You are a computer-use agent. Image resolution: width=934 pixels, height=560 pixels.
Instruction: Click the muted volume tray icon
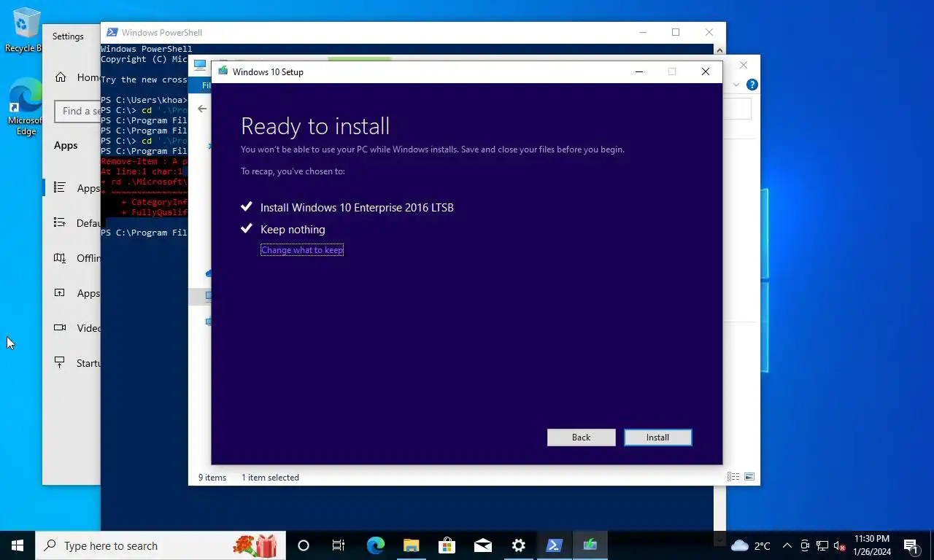pos(839,545)
